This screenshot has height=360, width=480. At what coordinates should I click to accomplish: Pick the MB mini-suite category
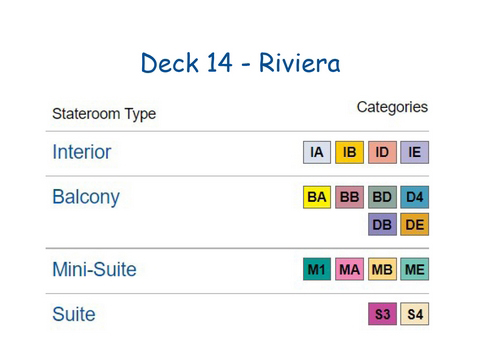pyautogui.click(x=382, y=269)
